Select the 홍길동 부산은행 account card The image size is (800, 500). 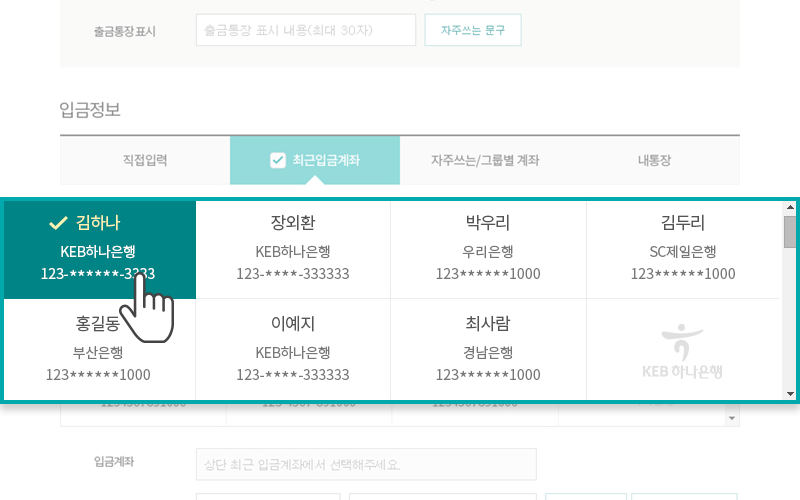[99, 349]
